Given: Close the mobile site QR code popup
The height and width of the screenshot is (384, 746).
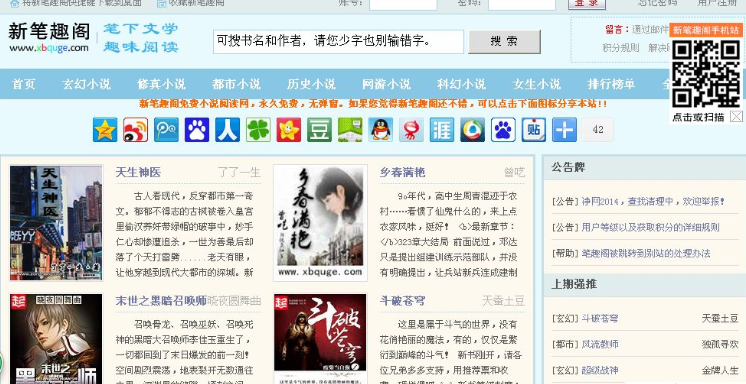Looking at the screenshot, I should pos(736,116).
